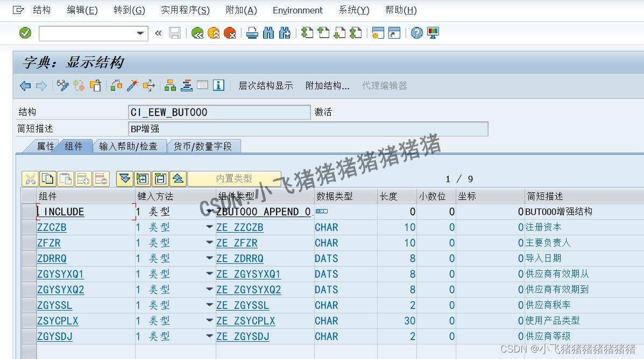Switch to the 属性 tab
The height and width of the screenshot is (359, 644).
(45, 147)
